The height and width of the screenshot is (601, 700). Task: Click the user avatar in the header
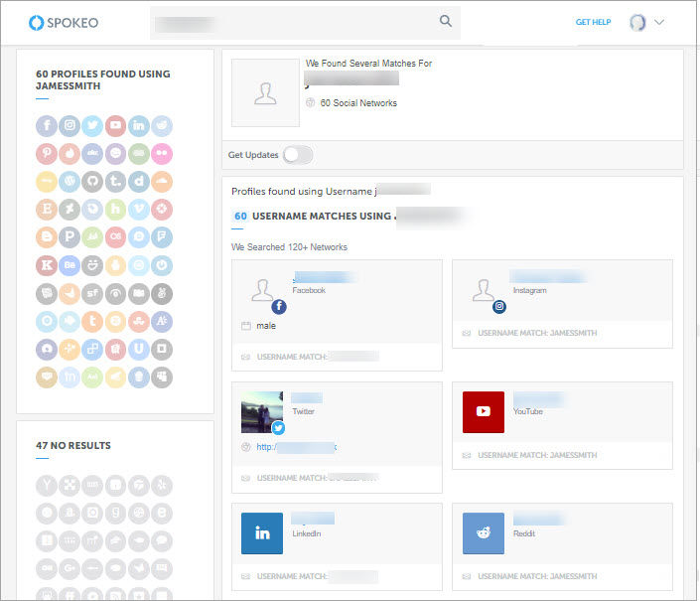(x=638, y=22)
